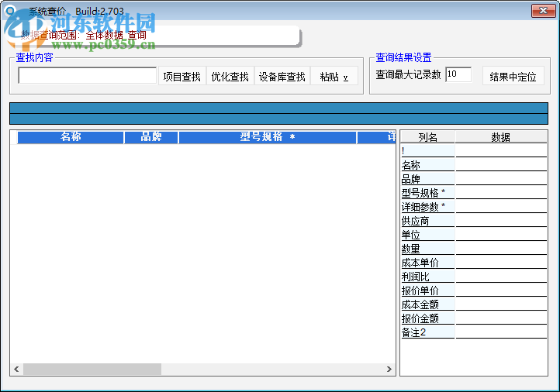The width and height of the screenshot is (560, 392).
Task: Click the search content input field
Action: [x=88, y=76]
